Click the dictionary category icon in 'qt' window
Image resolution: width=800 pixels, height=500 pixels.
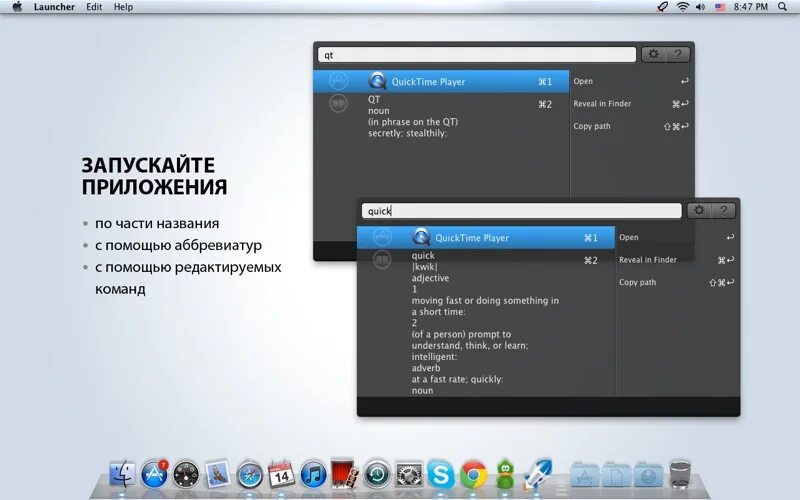338,104
